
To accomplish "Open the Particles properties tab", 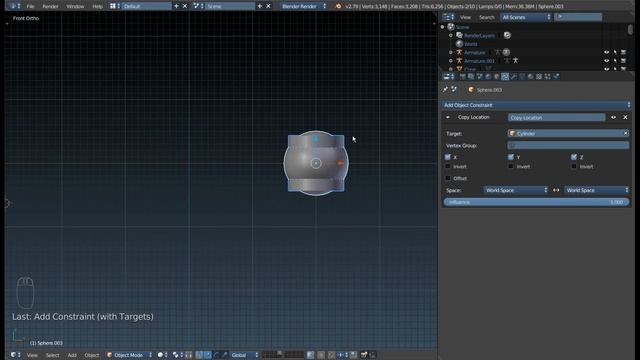I will click(x=547, y=76).
